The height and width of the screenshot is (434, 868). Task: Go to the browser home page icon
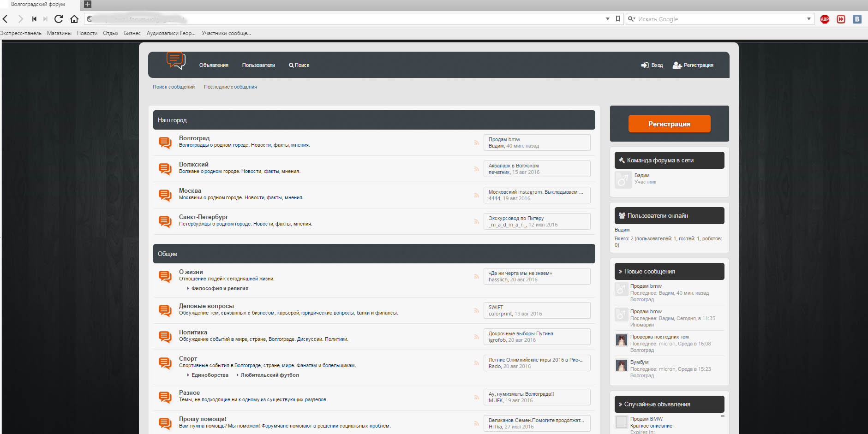coord(74,19)
